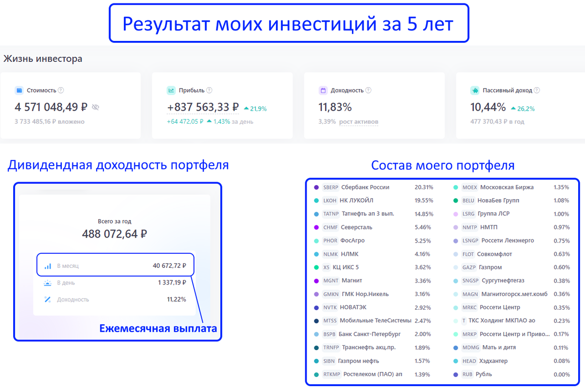Click the color dot next to MOEX
The width and height of the screenshot is (585, 392).
coord(455,187)
